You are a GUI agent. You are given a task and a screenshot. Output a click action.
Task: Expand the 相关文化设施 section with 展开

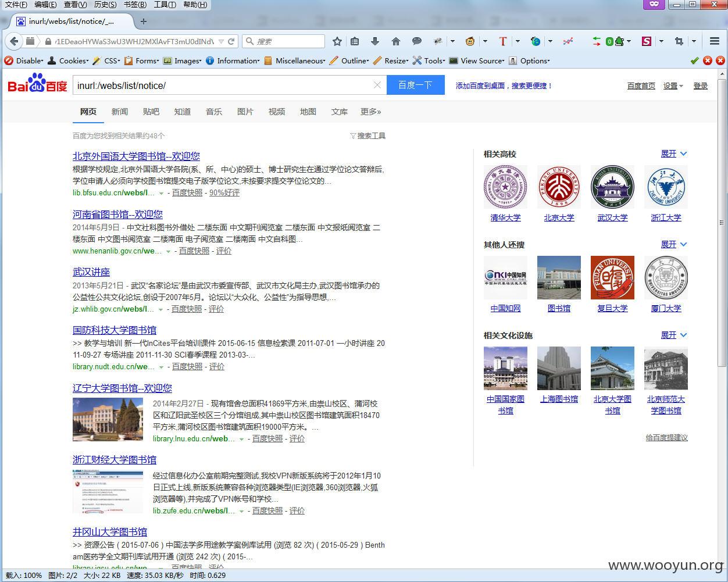(673, 335)
